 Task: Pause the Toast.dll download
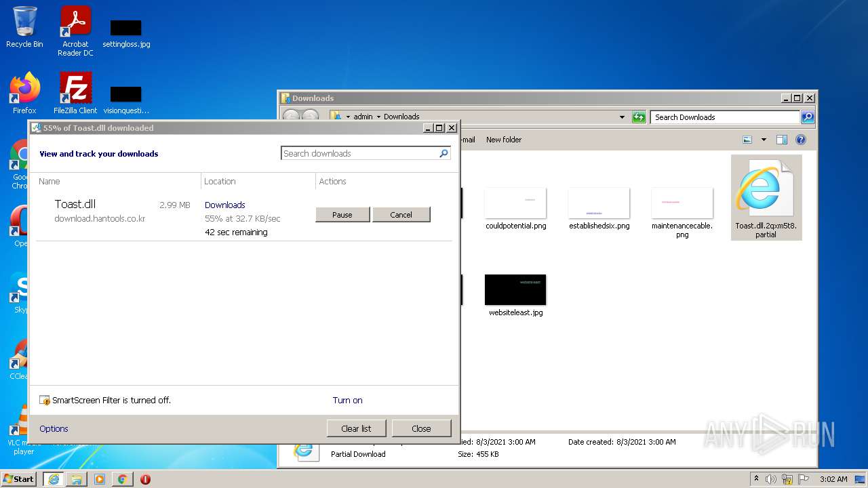pyautogui.click(x=342, y=215)
